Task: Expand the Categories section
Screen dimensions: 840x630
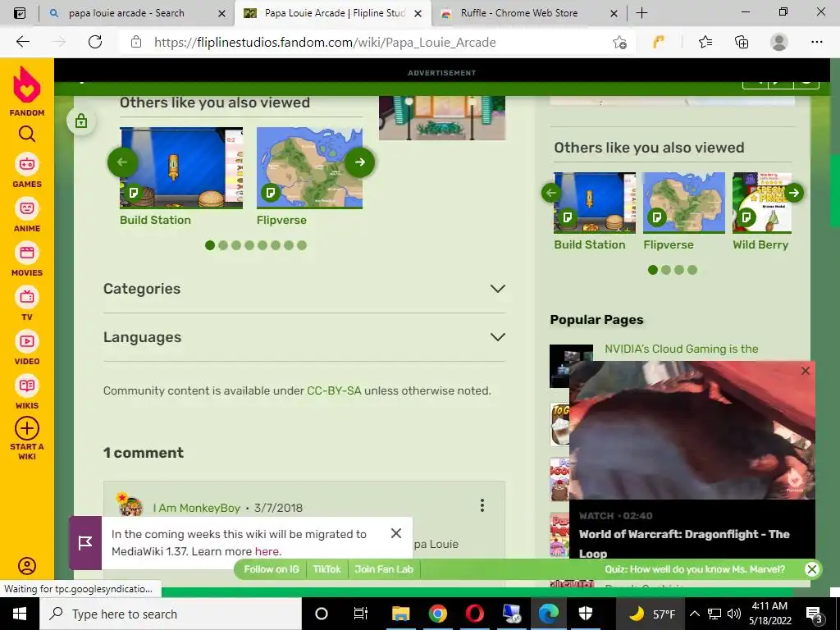Action: pos(304,289)
